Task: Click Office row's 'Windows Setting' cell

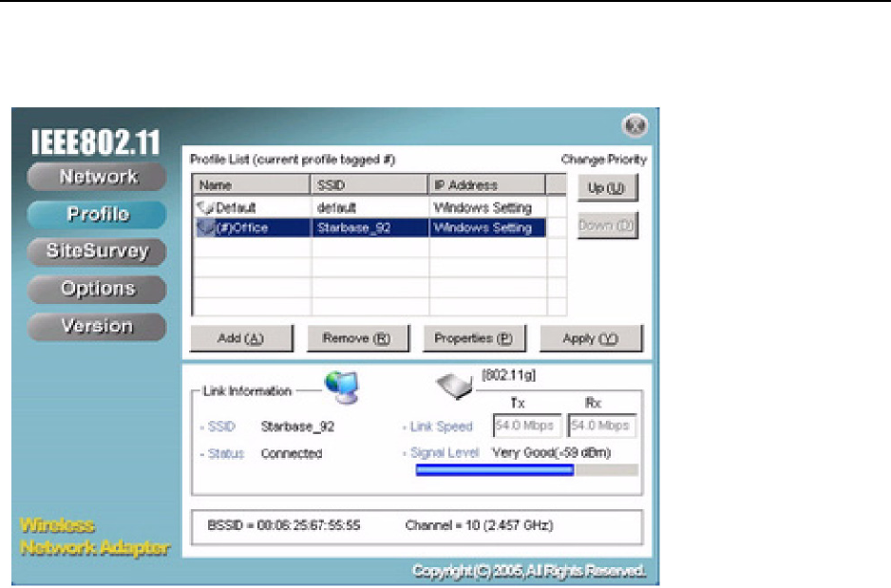Action: (x=483, y=228)
